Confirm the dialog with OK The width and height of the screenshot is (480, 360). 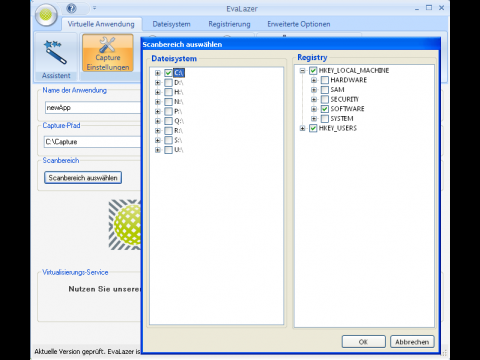(363, 342)
